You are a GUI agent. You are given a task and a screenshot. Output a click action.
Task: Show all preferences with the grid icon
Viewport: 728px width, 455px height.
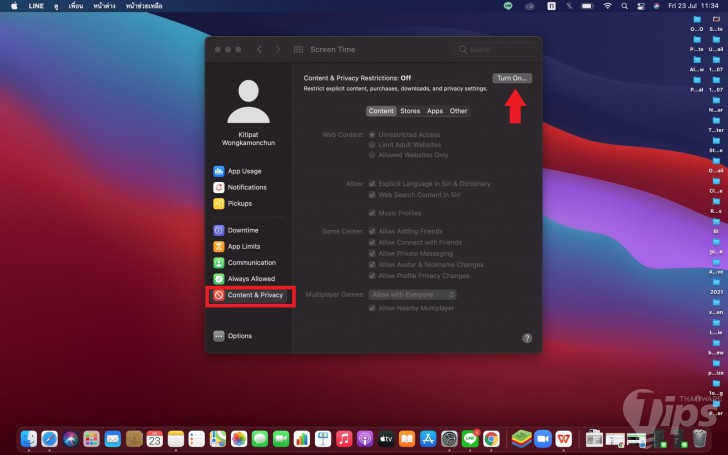[x=299, y=50]
